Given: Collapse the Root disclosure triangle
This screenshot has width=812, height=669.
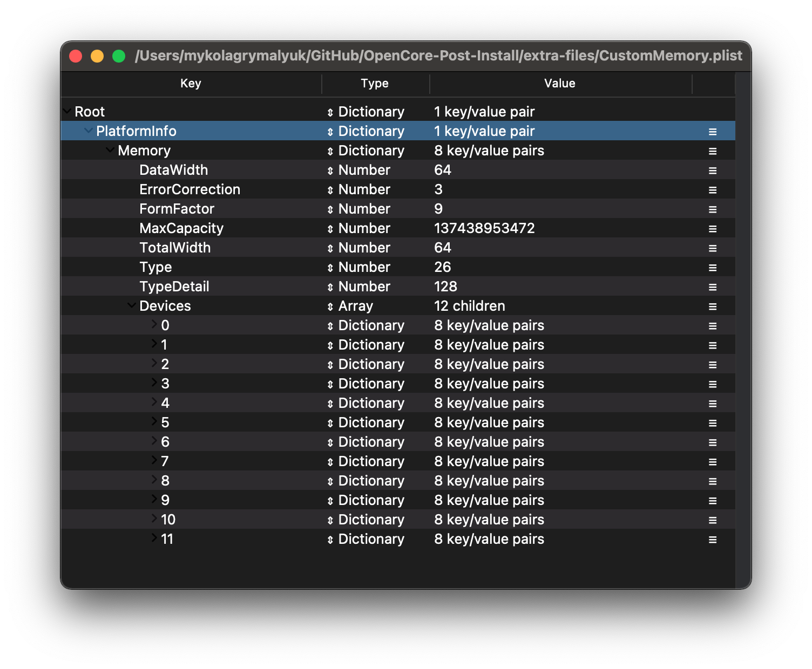Looking at the screenshot, I should coord(67,111).
